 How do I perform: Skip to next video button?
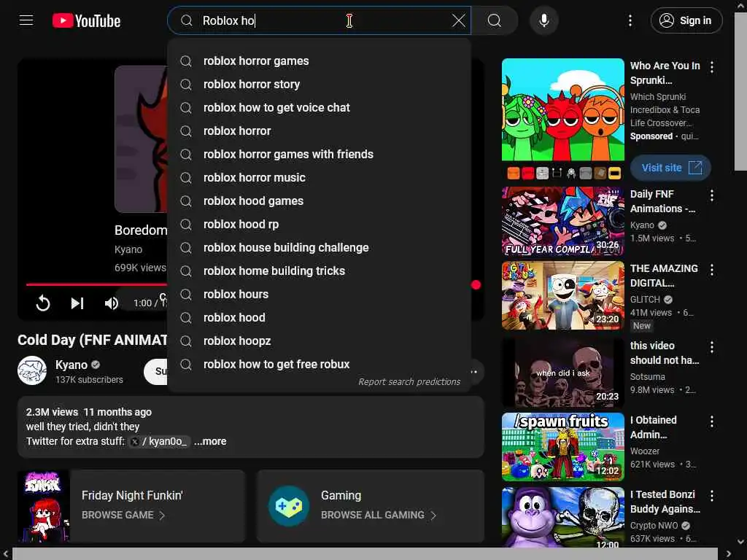pos(77,303)
